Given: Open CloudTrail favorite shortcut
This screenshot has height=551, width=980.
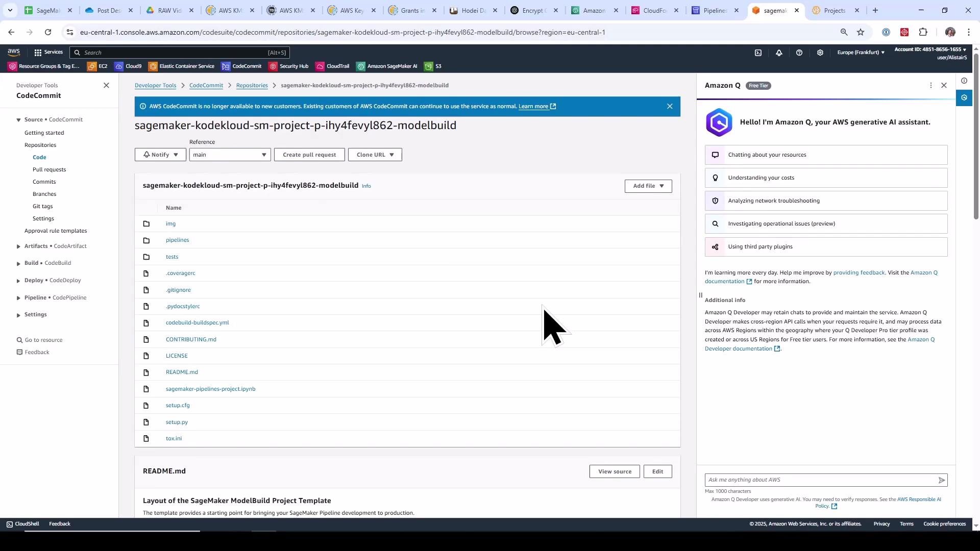Looking at the screenshot, I should [x=332, y=66].
